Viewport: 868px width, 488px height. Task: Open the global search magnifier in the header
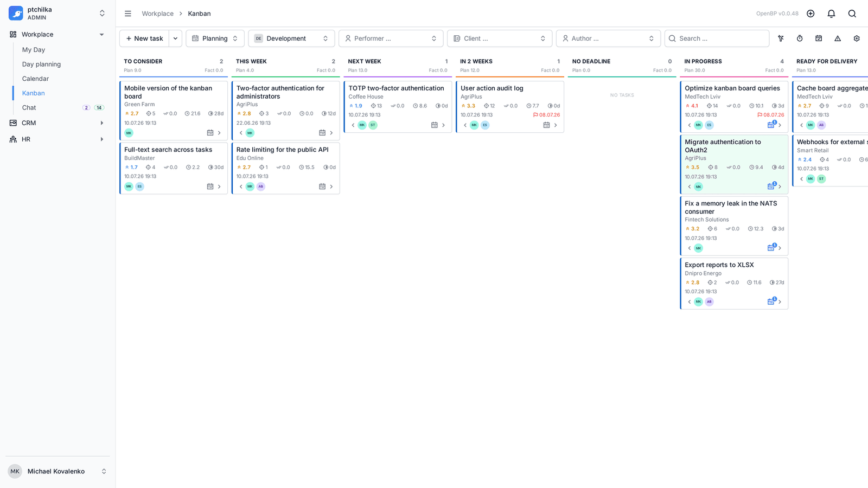tap(852, 14)
